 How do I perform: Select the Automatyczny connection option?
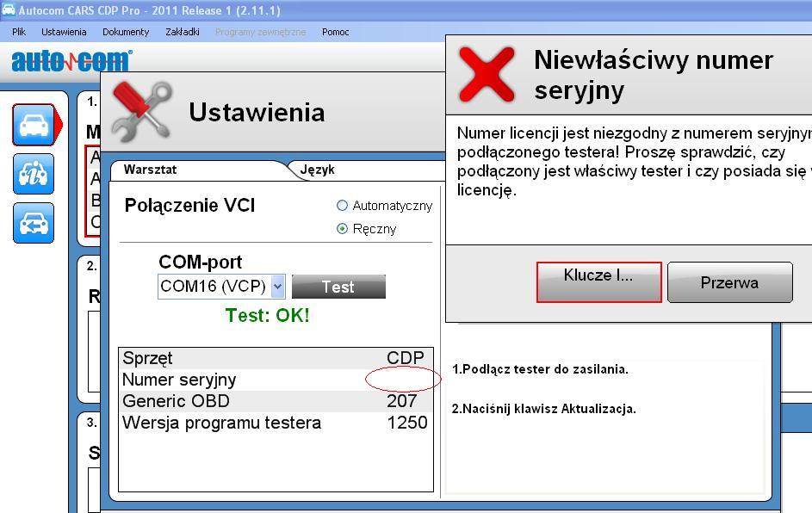pyautogui.click(x=343, y=206)
